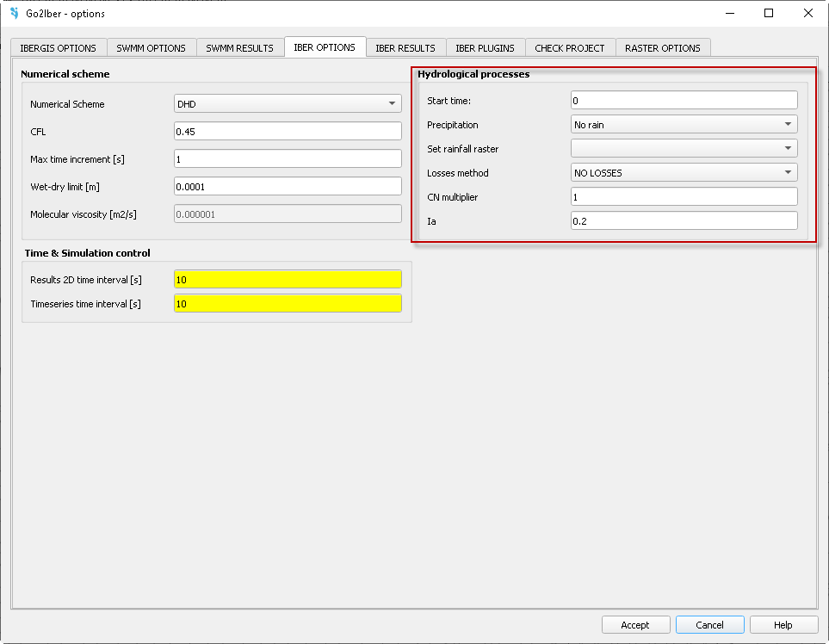Click the Start time input field
829x644 pixels.
pyautogui.click(x=684, y=101)
